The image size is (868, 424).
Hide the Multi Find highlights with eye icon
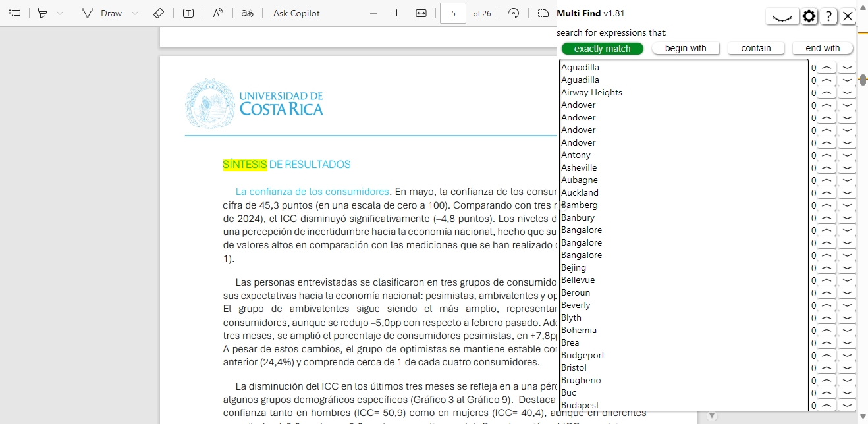pos(782,17)
